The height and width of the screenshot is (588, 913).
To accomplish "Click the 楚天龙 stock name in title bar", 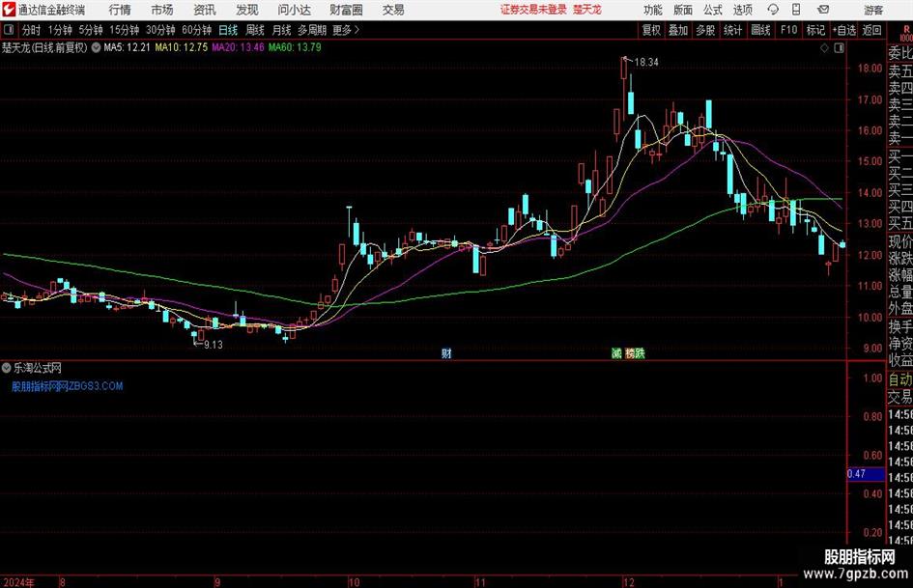I will (x=587, y=10).
